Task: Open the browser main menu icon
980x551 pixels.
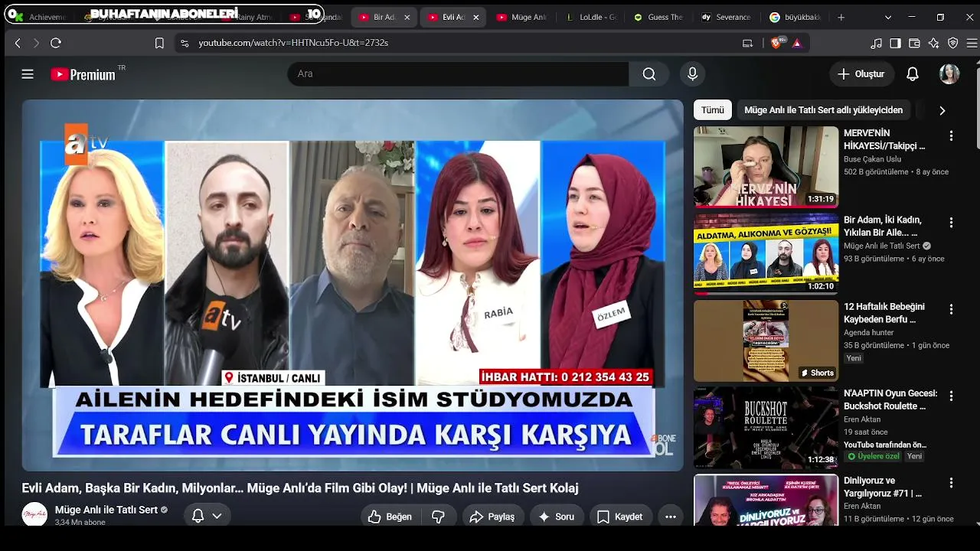Action: point(972,44)
